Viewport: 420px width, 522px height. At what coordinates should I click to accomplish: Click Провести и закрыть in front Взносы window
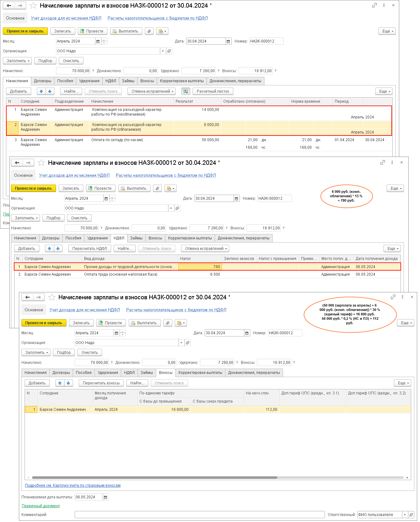coord(44,323)
